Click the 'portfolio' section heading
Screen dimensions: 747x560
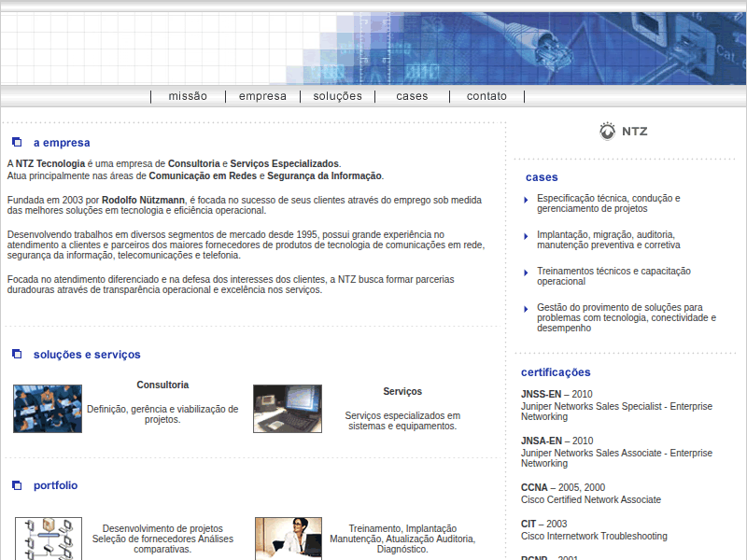(x=55, y=485)
